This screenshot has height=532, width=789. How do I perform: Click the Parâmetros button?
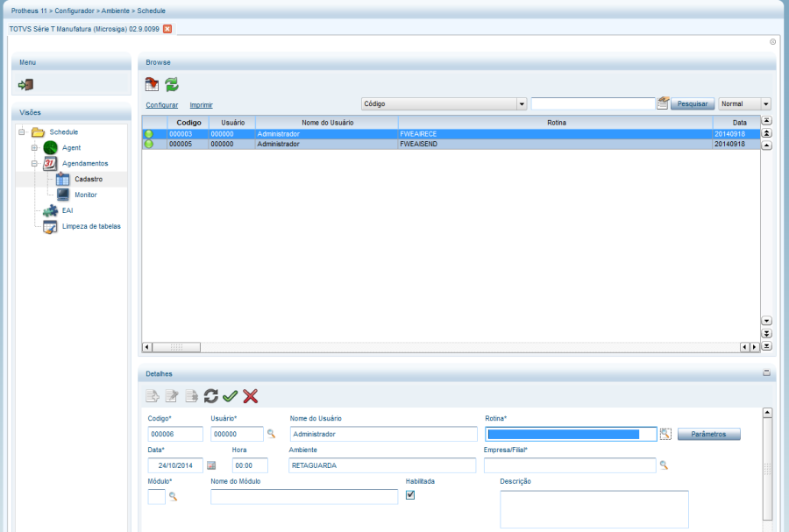click(x=708, y=434)
